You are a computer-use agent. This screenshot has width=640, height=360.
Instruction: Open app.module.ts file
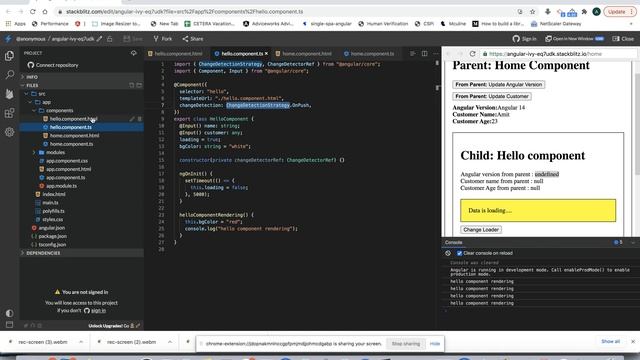pos(61,186)
